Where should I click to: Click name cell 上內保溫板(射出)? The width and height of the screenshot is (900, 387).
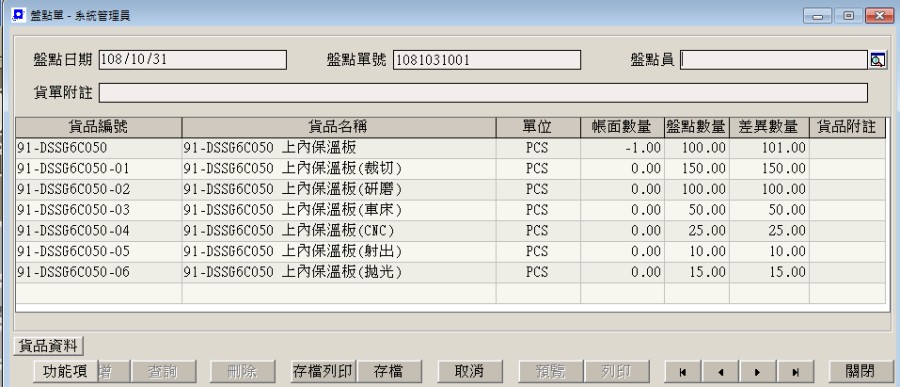click(339, 251)
